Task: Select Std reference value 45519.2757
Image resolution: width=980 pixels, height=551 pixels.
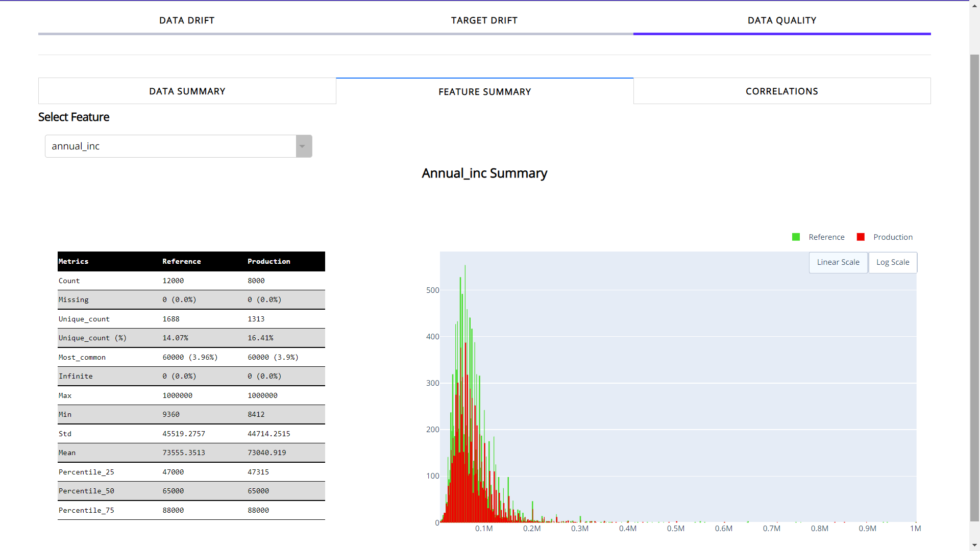Action: pos(184,434)
